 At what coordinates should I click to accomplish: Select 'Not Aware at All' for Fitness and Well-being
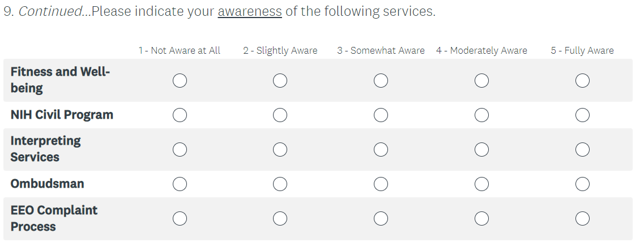(x=180, y=81)
